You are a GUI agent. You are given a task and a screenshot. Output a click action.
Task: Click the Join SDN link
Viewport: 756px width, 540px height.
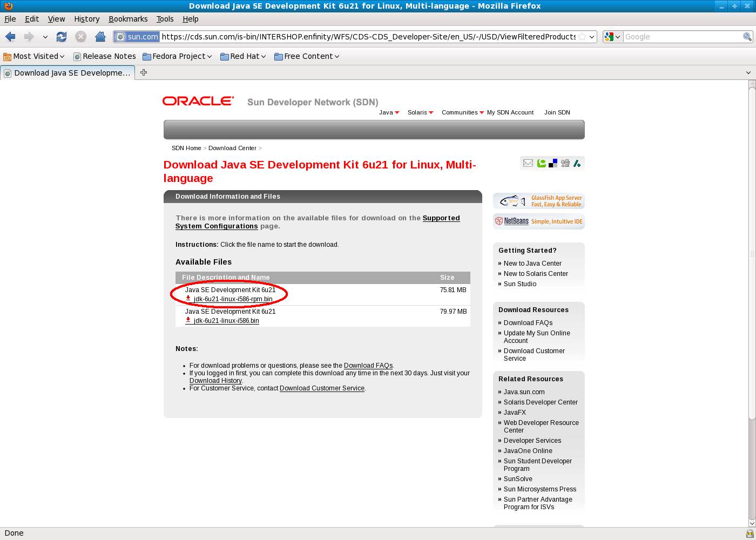(x=557, y=112)
